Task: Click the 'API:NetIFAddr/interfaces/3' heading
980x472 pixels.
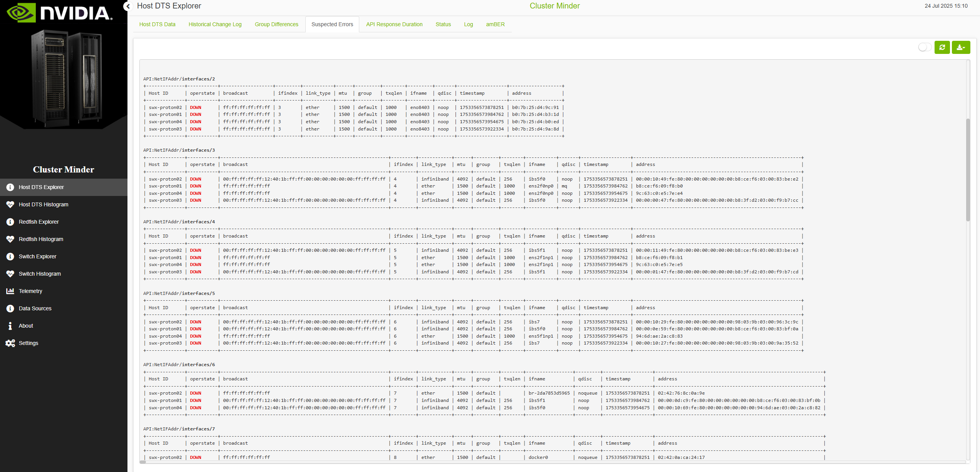Action: tap(179, 150)
